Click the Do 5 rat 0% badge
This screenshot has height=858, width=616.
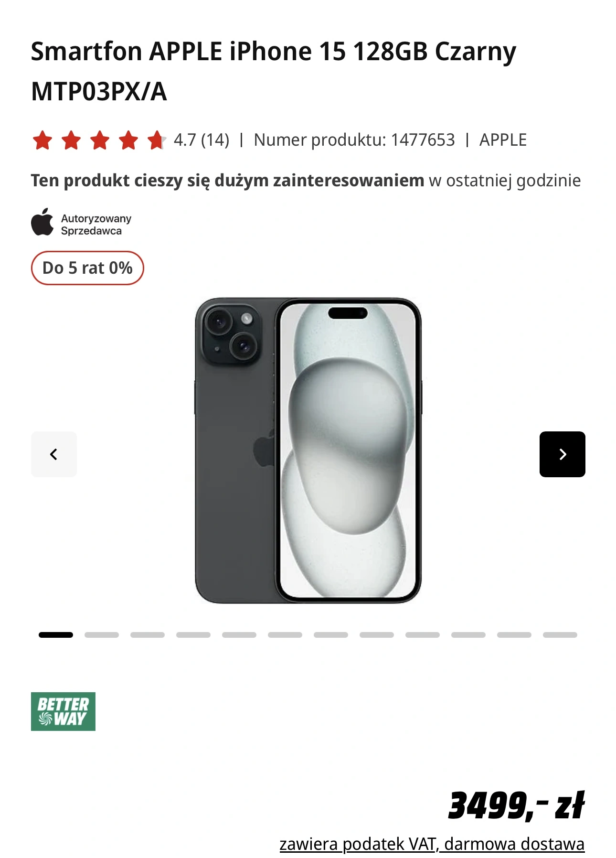[x=87, y=268]
